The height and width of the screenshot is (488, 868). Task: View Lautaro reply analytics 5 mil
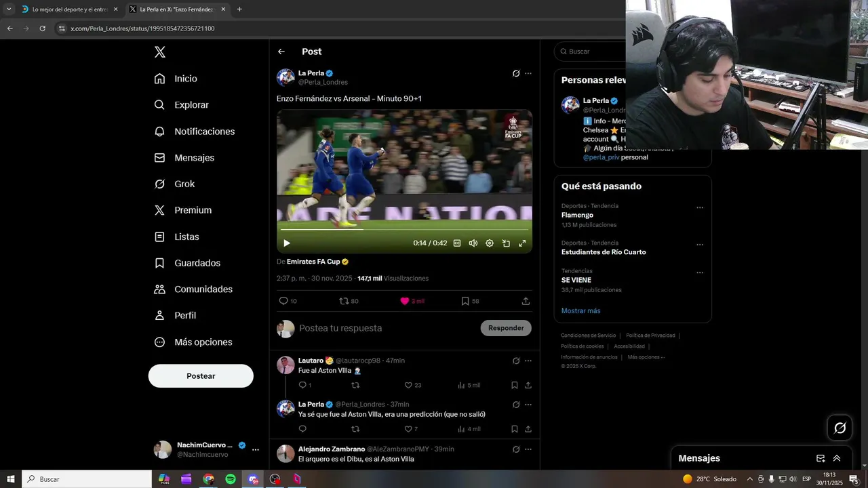pyautogui.click(x=469, y=385)
